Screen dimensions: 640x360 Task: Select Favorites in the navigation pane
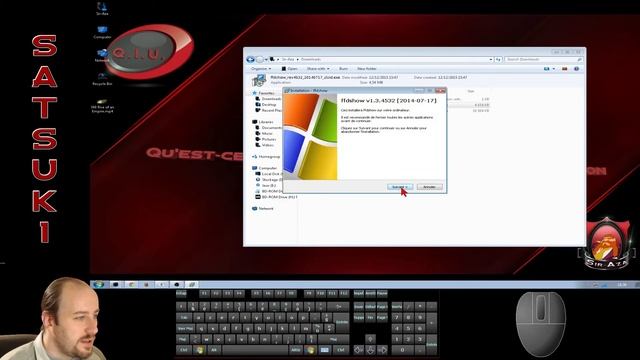[x=263, y=93]
